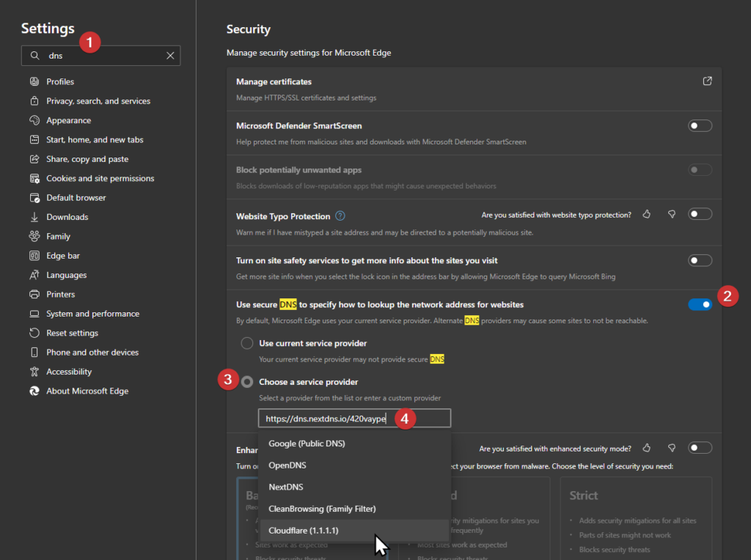Clear the dns search text

pos(170,56)
